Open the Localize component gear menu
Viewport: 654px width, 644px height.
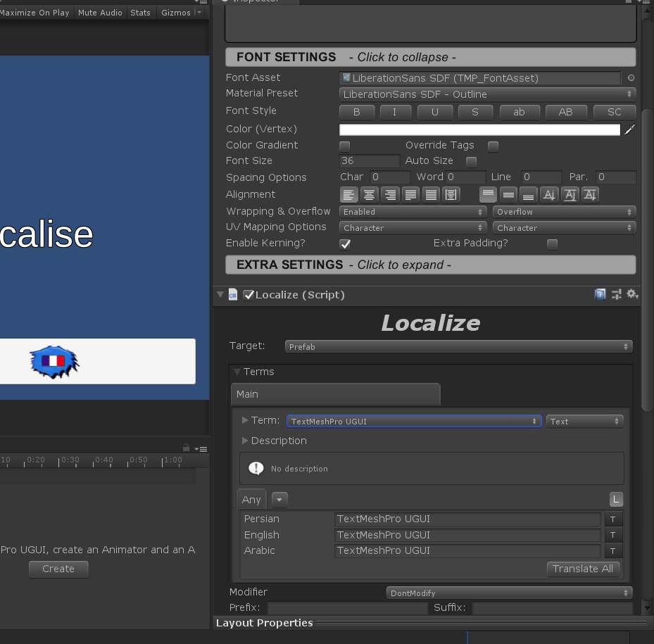[x=631, y=295]
